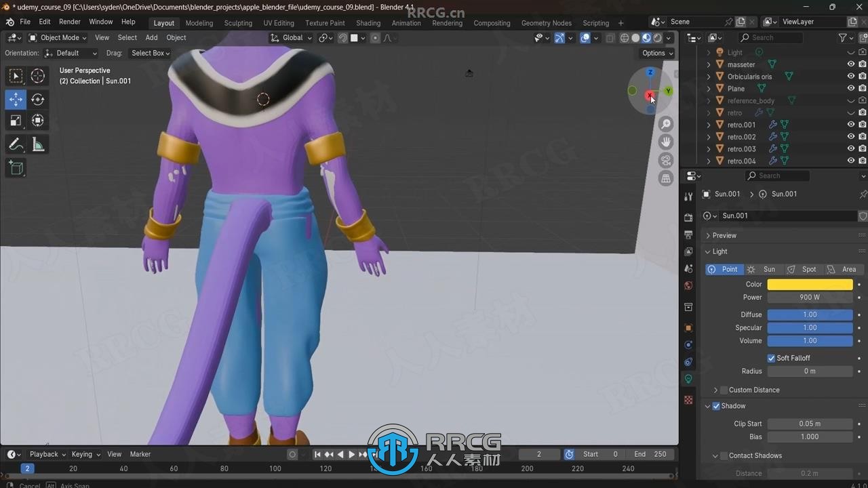Open the Render menu

click(70, 22)
